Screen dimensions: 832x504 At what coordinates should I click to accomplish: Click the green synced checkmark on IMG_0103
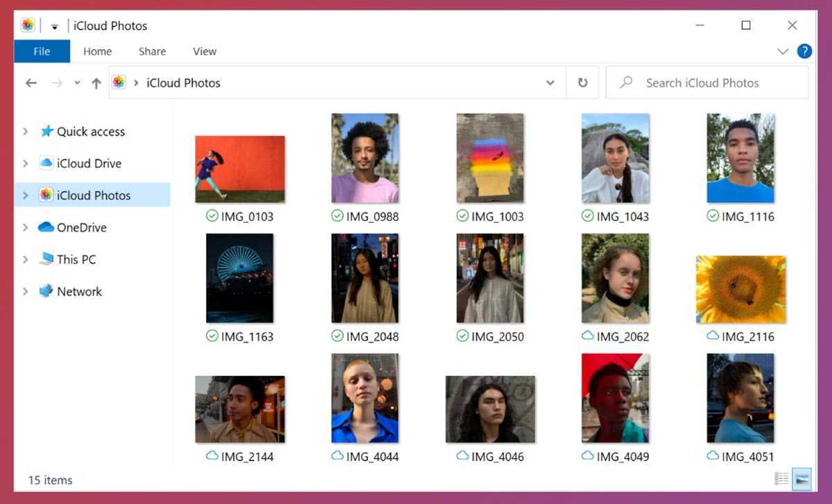tap(212, 216)
